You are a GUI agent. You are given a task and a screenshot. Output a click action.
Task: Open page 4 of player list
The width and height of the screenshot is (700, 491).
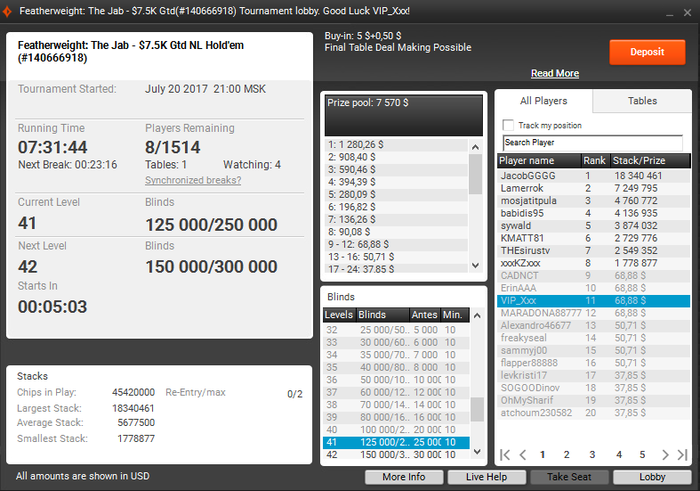tap(619, 455)
